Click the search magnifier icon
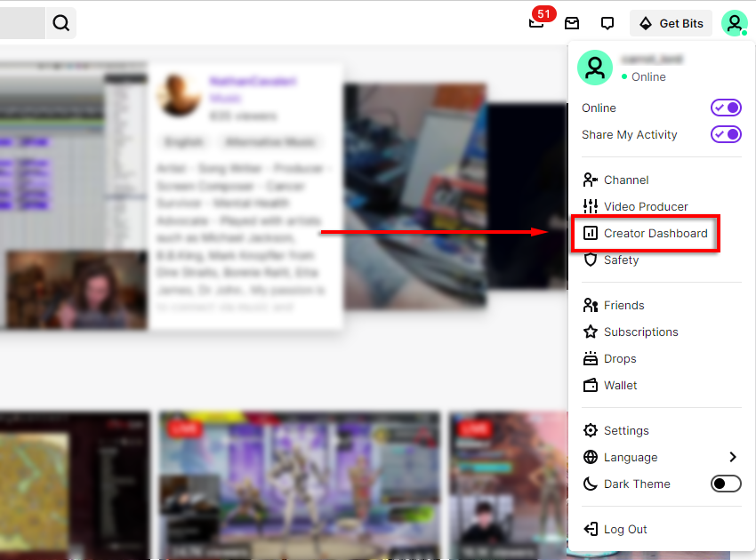The image size is (756, 560). 60,23
